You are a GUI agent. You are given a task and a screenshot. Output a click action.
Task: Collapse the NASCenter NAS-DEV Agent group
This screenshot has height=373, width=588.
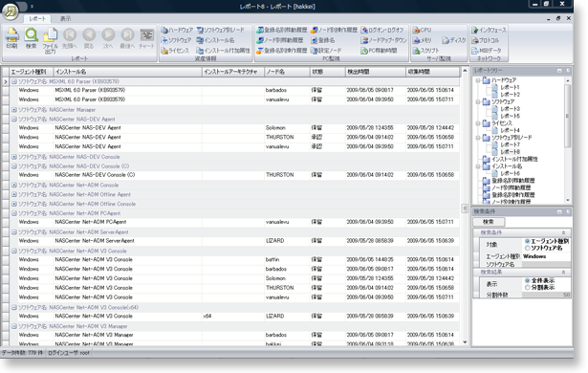14,120
